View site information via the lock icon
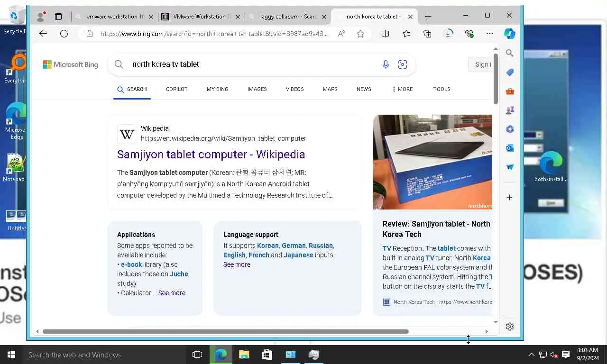 89,34
